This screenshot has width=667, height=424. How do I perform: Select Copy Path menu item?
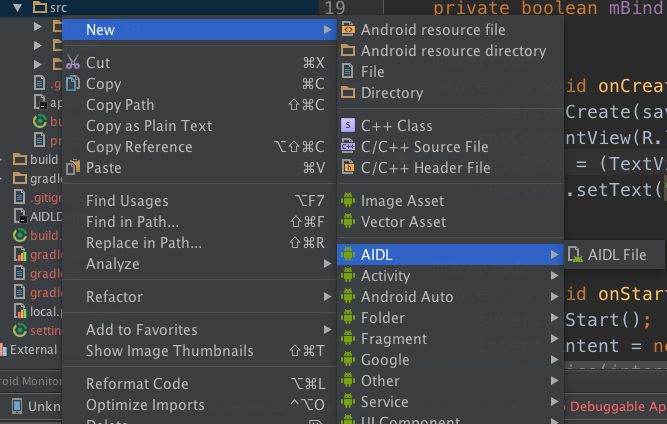click(x=120, y=105)
